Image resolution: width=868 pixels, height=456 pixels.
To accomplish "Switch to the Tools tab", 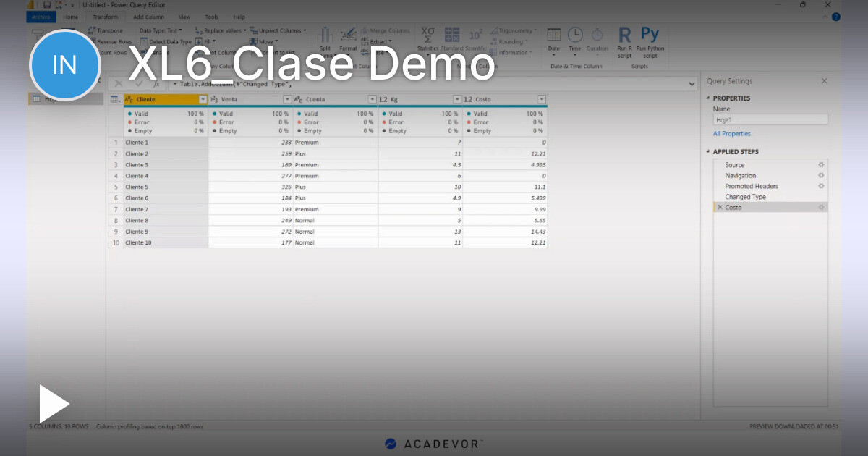I will pos(211,17).
